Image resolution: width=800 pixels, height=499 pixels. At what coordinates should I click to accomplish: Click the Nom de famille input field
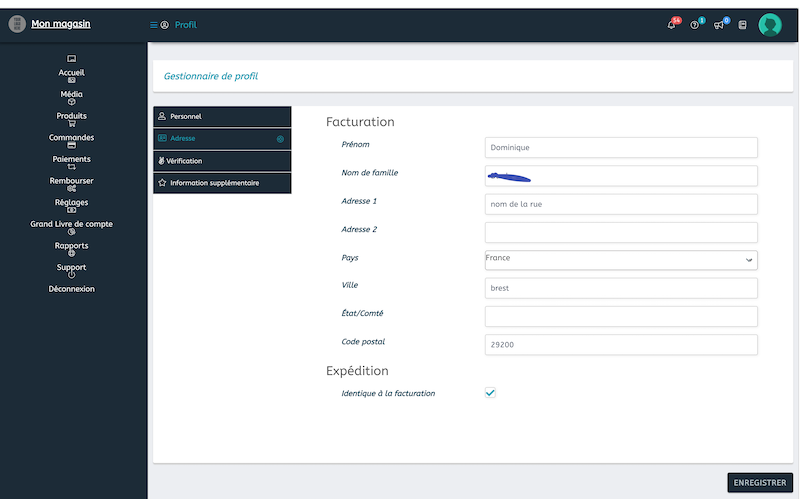click(x=621, y=176)
